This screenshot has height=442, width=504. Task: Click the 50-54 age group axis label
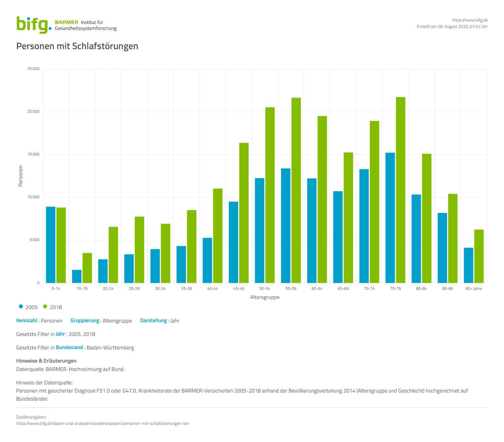265,288
